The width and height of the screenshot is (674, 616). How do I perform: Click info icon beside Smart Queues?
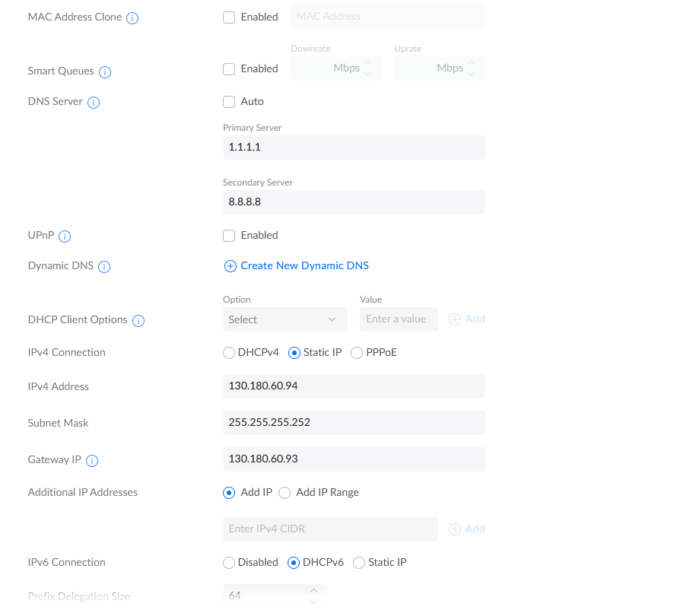105,72
